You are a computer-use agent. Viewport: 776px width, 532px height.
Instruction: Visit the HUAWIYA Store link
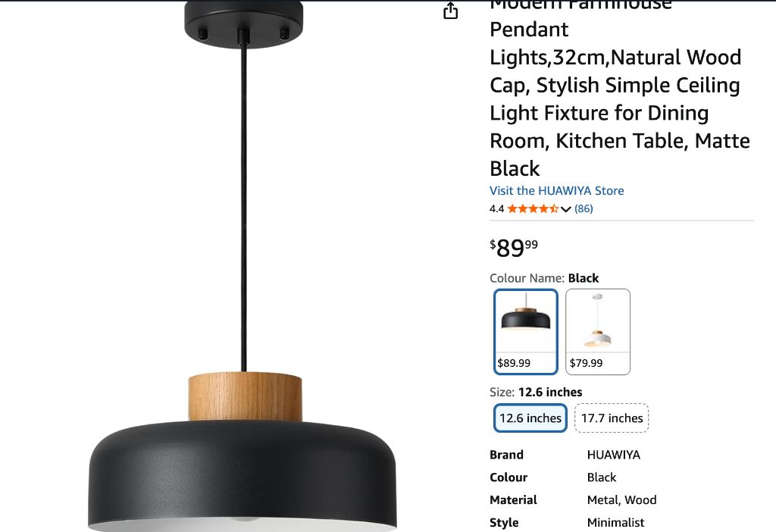point(557,190)
